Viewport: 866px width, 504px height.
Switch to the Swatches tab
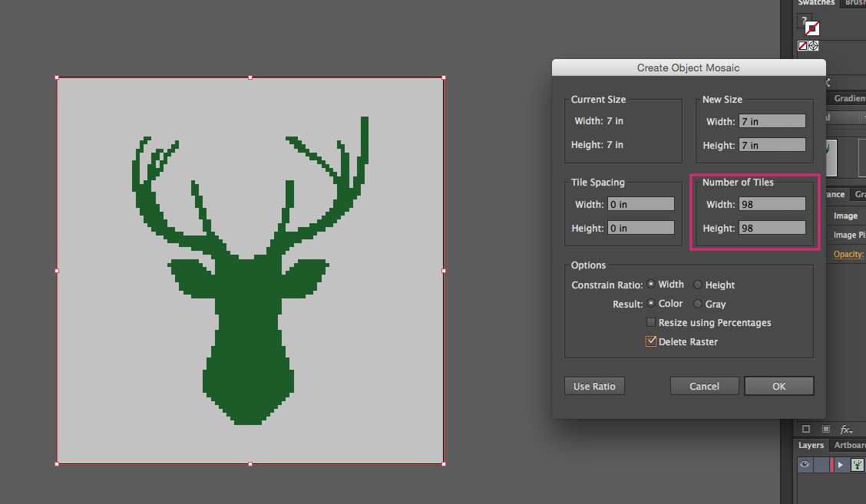[x=816, y=3]
